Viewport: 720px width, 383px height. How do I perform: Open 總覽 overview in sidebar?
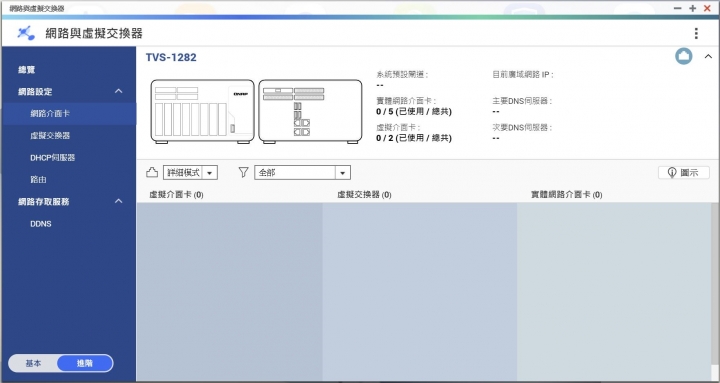27,70
